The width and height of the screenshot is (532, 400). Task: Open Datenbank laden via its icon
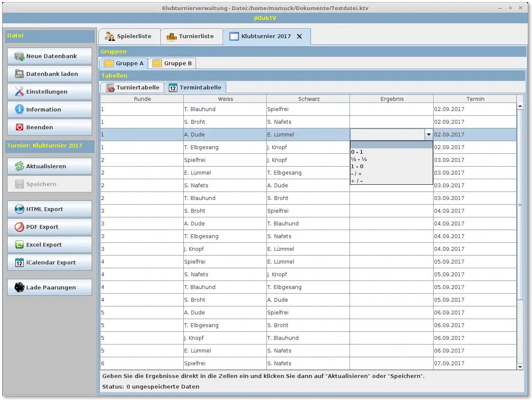click(x=19, y=74)
